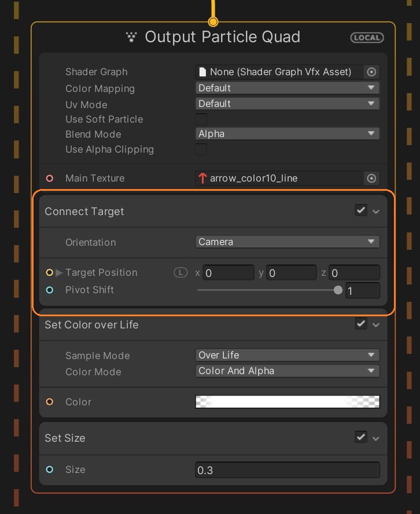This screenshot has height=514, width=420.
Task: Open the Color gradient swatch
Action: tap(287, 402)
